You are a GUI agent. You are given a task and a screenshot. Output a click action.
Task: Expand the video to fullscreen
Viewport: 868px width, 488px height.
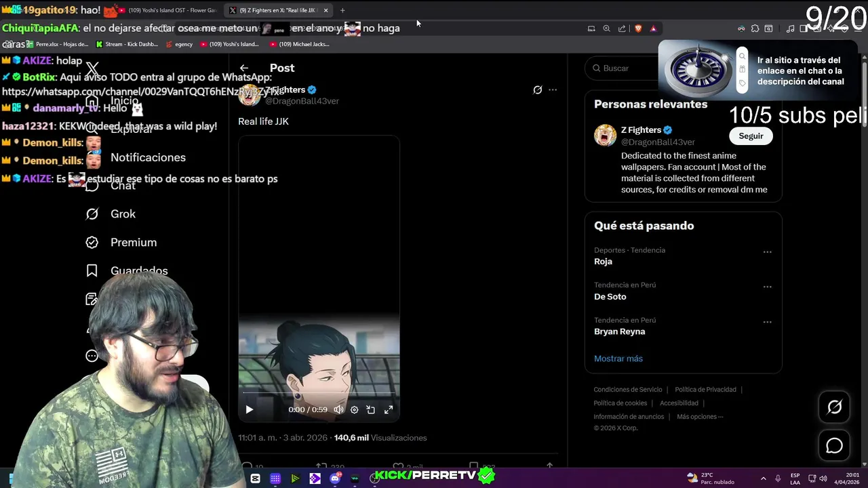pos(389,409)
